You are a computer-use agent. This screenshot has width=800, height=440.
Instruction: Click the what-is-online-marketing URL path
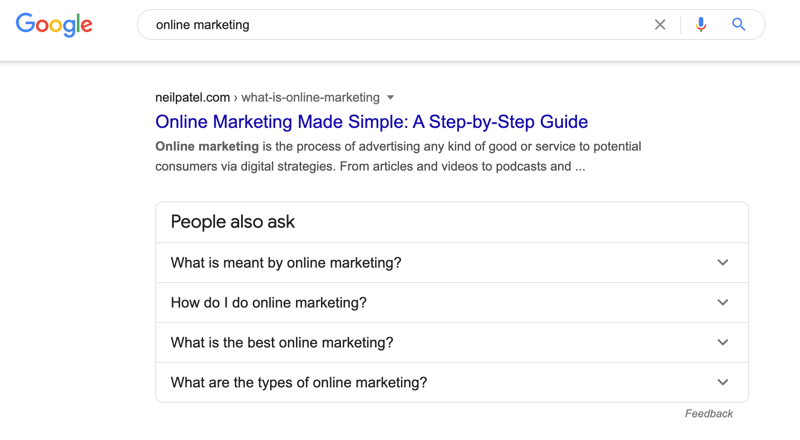point(310,97)
